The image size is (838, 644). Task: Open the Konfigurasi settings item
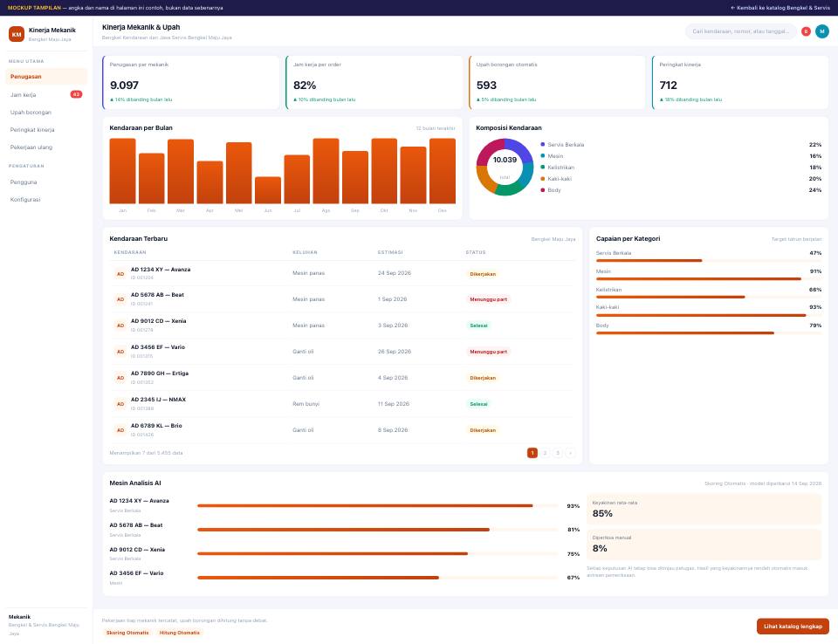click(x=46, y=199)
